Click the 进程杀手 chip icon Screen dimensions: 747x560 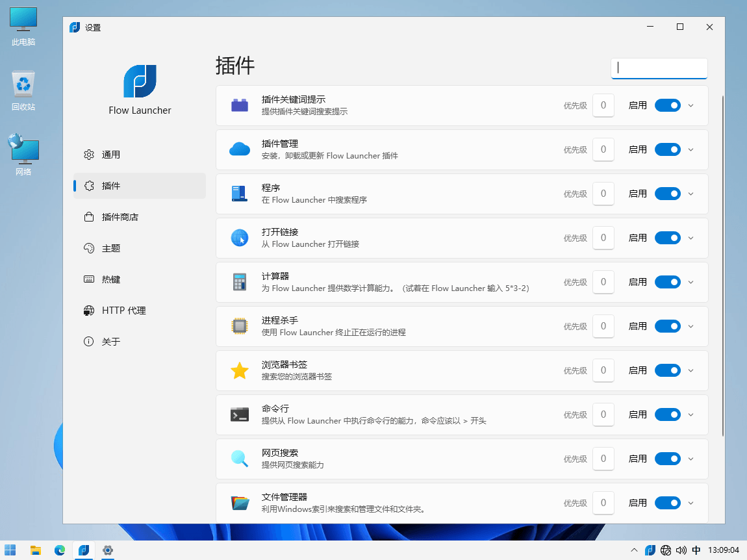point(240,327)
